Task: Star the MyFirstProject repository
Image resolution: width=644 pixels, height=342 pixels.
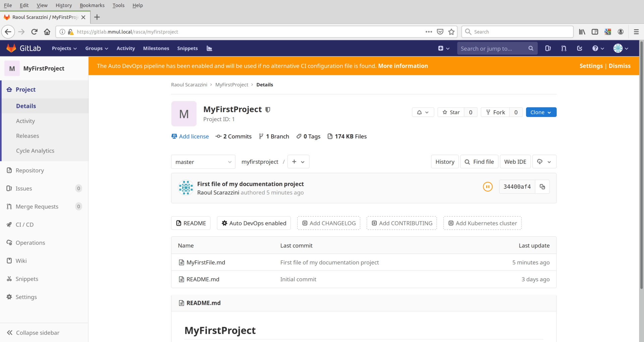Action: (x=451, y=112)
